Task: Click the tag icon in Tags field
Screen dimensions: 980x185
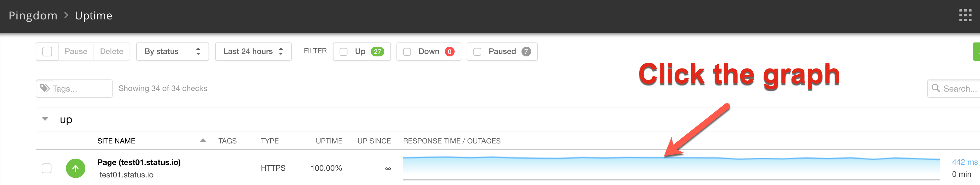Action: pyautogui.click(x=45, y=88)
